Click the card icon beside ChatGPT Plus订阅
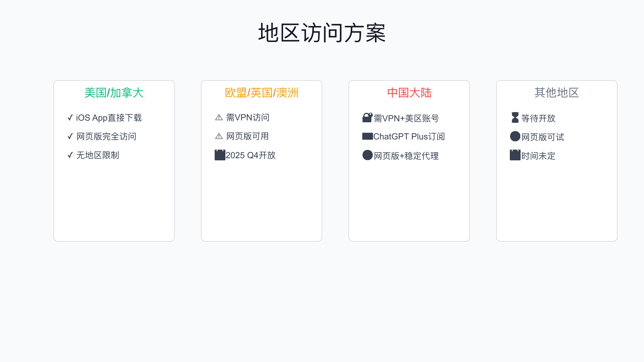The height and width of the screenshot is (362, 644). pos(367,136)
